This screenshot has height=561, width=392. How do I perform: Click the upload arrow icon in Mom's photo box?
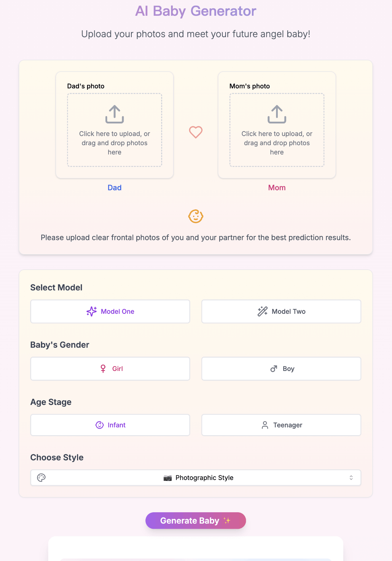click(277, 114)
